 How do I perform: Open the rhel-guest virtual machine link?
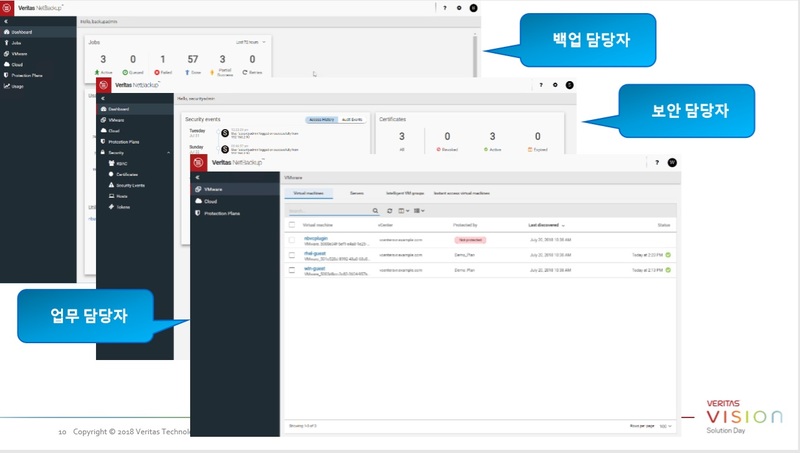[315, 253]
